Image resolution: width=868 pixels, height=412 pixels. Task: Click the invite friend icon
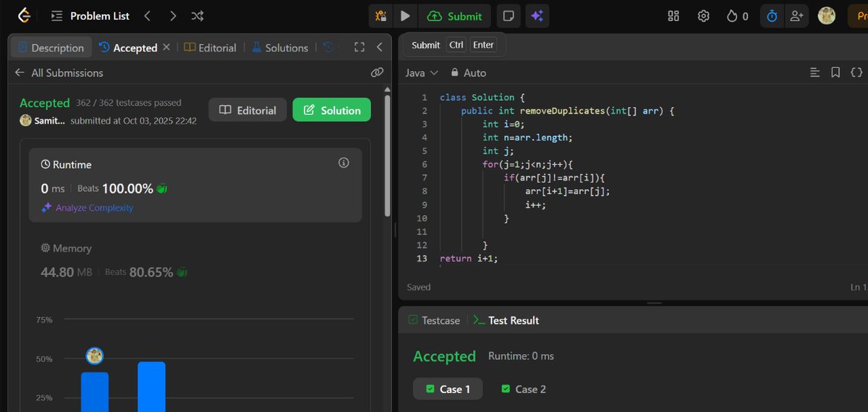tap(796, 16)
